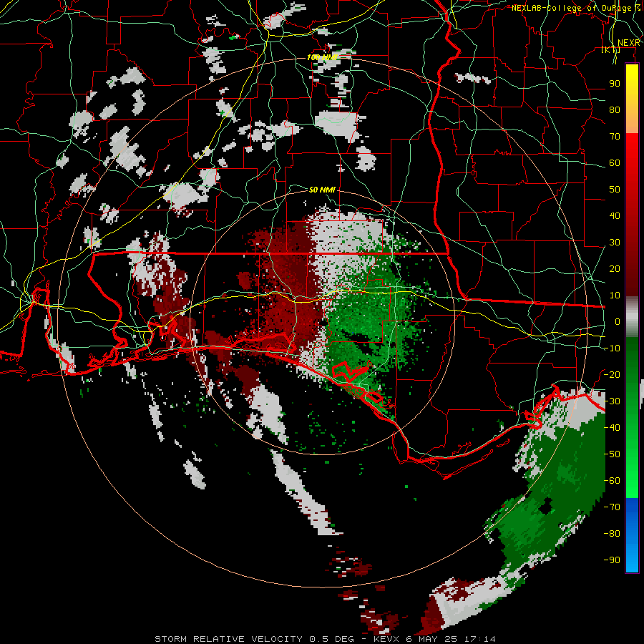The image size is (644, 644).
Task: Click the 50 value on the velocity scale
Action: click(615, 190)
